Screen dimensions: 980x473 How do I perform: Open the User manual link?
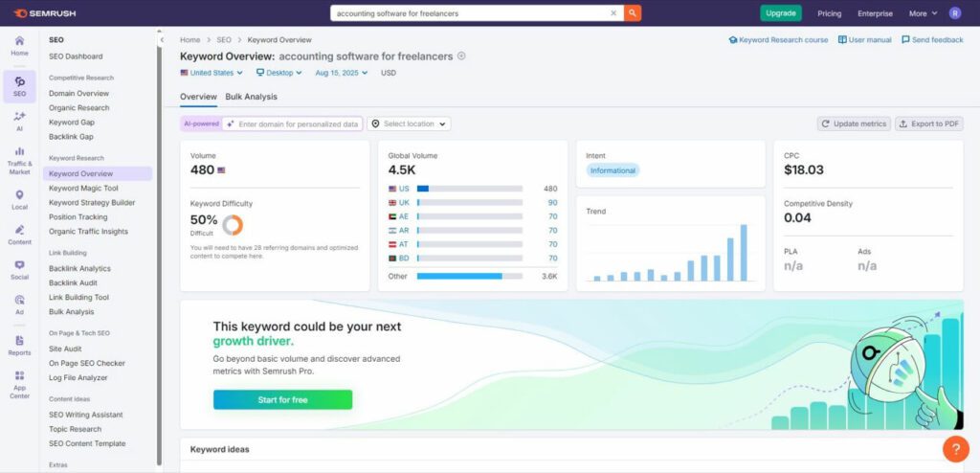(x=865, y=40)
